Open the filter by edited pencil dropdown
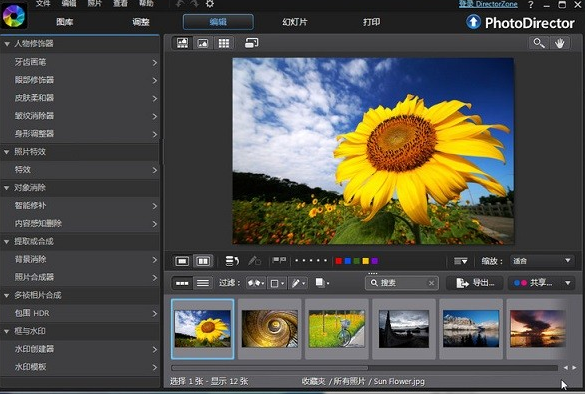585x394 pixels. coord(298,283)
